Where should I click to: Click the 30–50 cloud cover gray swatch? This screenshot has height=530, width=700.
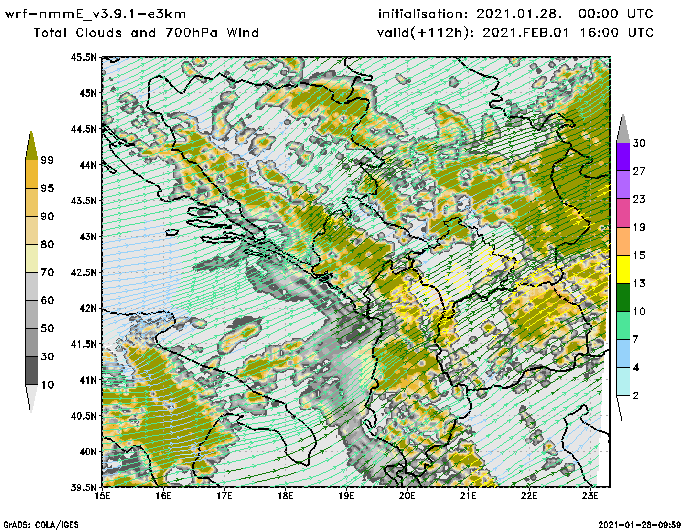[31, 342]
